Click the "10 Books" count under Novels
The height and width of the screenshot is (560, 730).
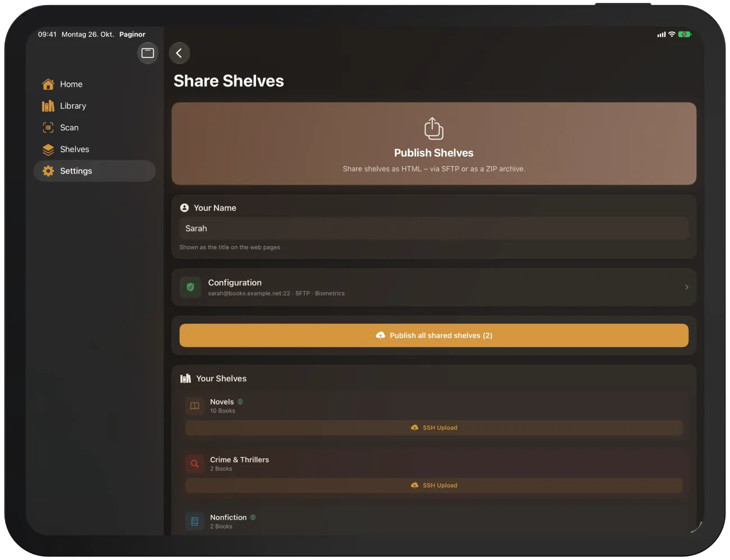222,411
